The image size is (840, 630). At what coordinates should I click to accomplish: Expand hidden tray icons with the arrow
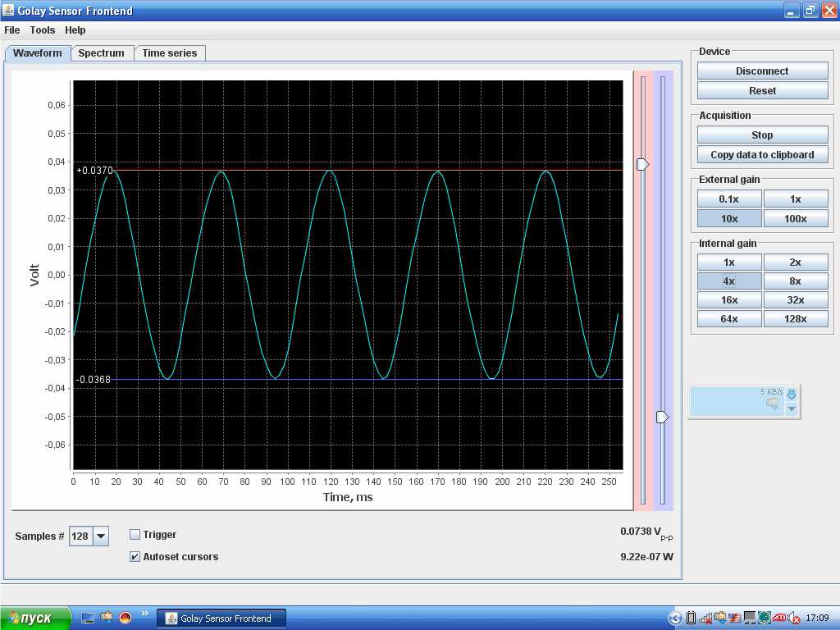675,619
